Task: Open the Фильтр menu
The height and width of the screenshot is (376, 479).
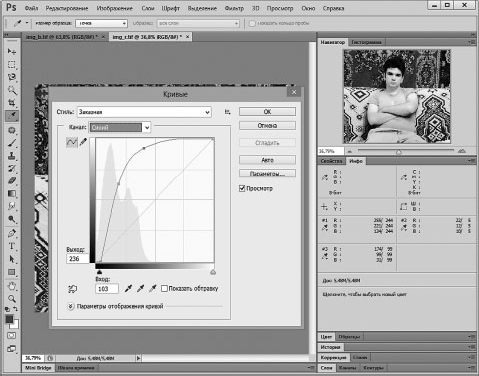Action: 234,8
